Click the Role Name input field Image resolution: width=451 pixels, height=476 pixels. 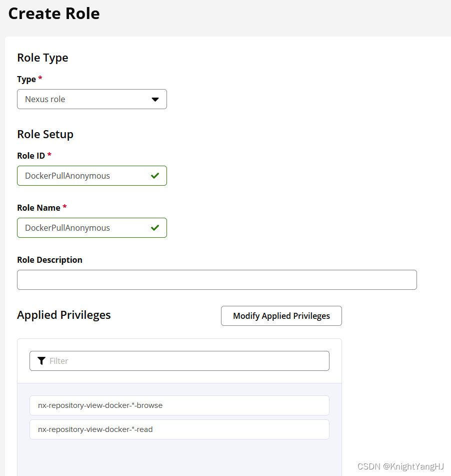click(92, 228)
